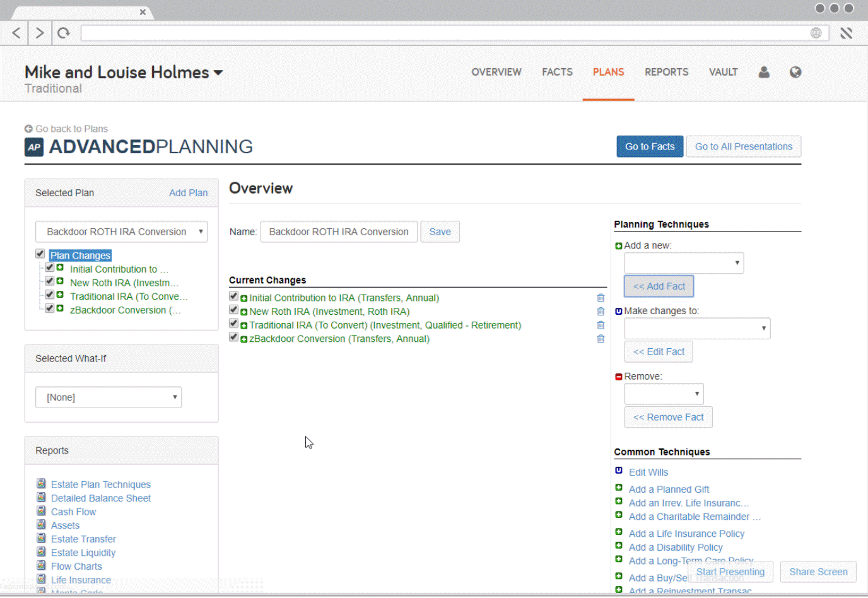Click green plus beside Add a Planned Gift
The width and height of the screenshot is (868, 598).
coord(618,488)
